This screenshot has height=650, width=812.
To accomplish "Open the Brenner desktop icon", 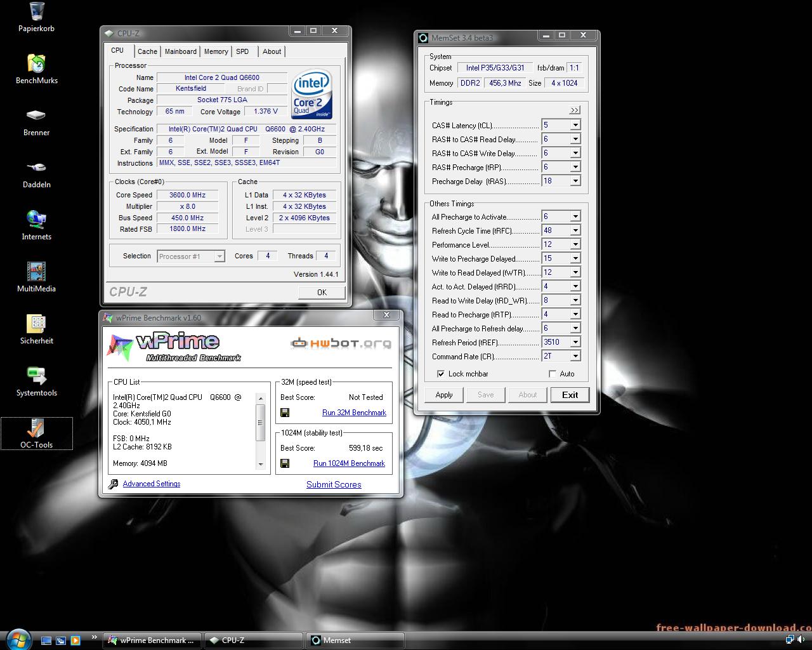I will coord(36,121).
